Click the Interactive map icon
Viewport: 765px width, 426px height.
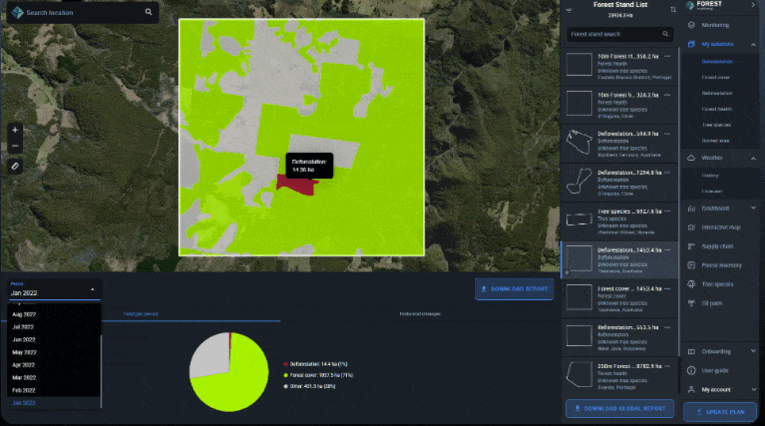coord(691,227)
